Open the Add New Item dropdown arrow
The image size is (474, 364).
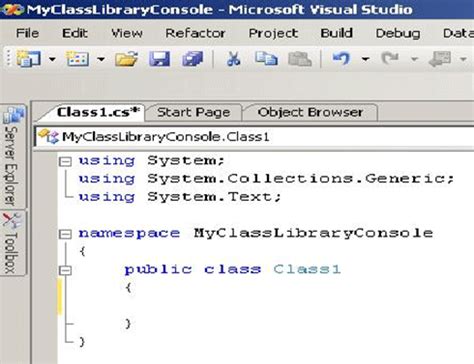click(x=101, y=59)
